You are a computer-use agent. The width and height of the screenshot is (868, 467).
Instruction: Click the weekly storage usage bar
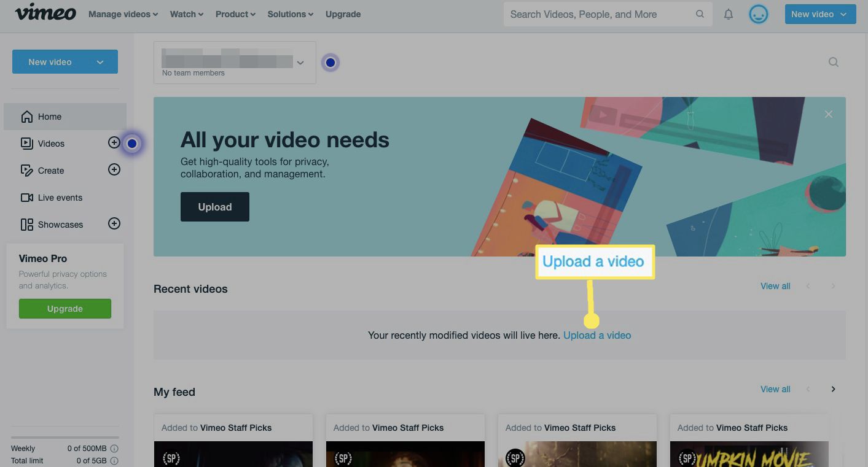[65, 438]
